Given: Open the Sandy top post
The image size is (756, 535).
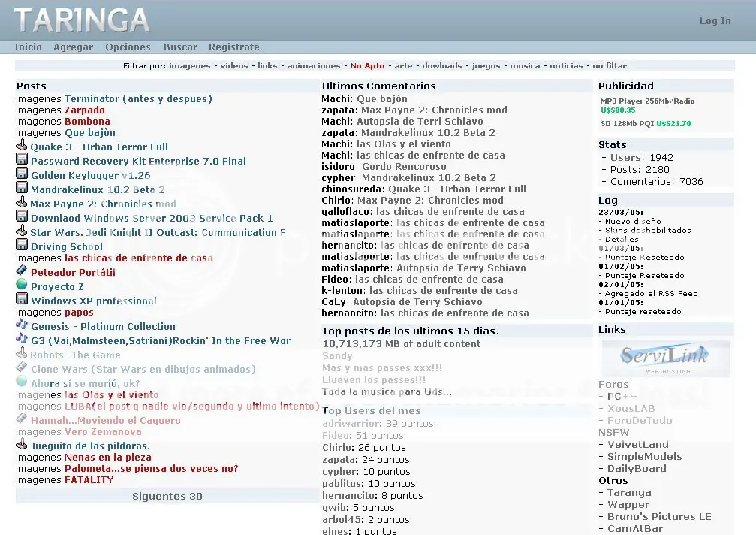Looking at the screenshot, I should [337, 355].
